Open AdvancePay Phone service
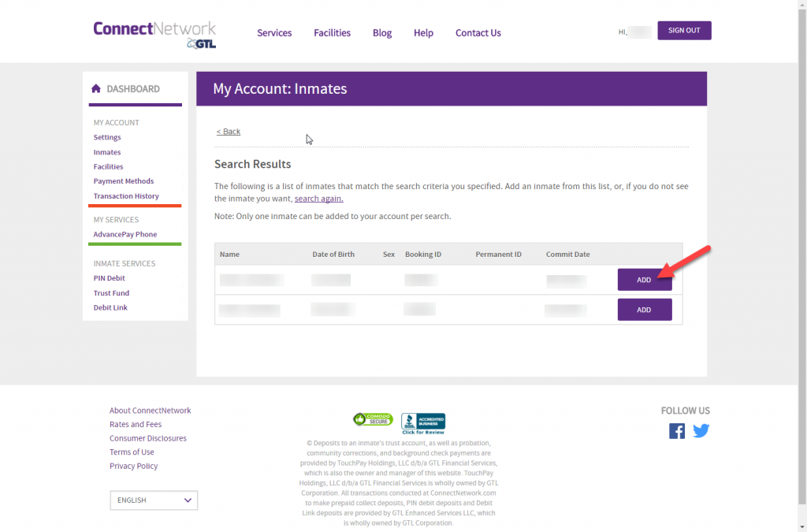 click(x=125, y=234)
